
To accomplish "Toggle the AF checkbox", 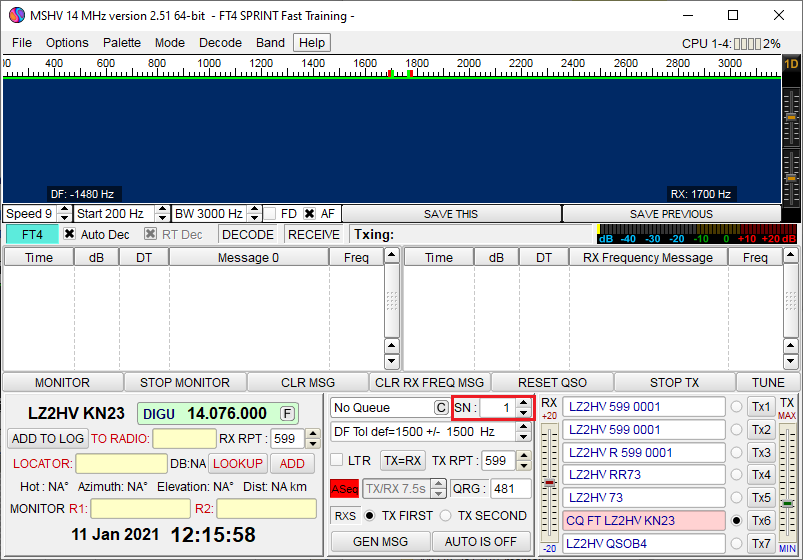I will pyautogui.click(x=309, y=214).
